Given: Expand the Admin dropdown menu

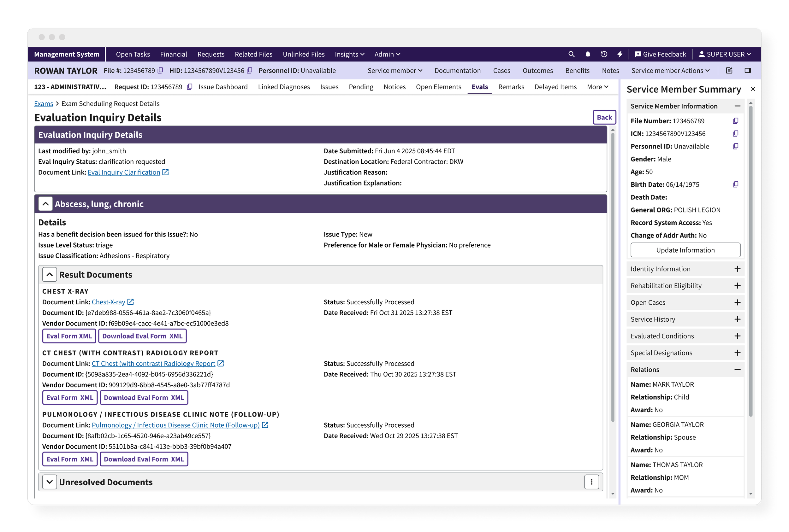Looking at the screenshot, I should tap(387, 54).
